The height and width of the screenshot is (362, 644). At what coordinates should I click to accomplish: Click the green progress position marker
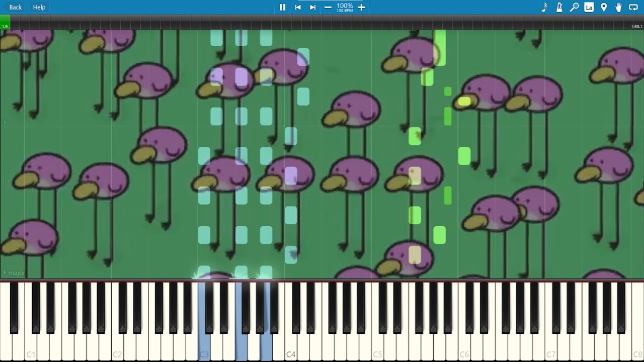[x=5, y=22]
